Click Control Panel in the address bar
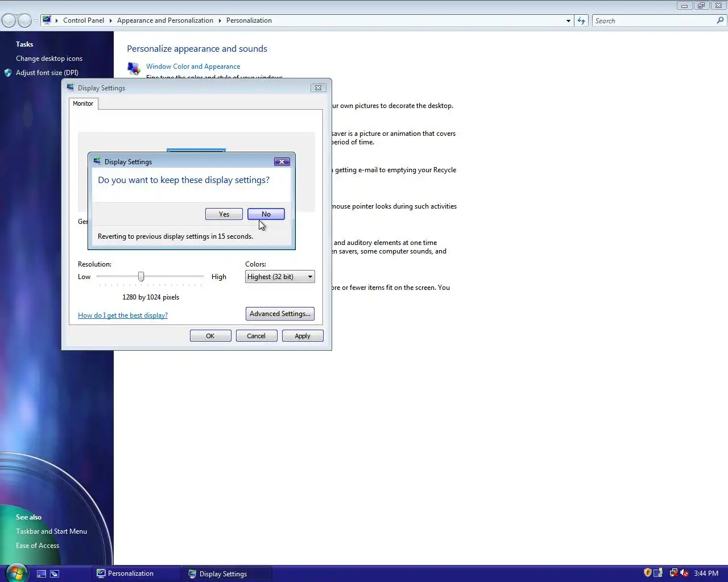 point(84,20)
